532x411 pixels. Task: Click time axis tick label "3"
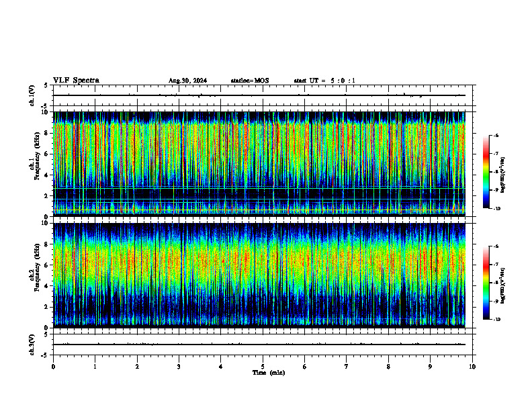point(179,367)
